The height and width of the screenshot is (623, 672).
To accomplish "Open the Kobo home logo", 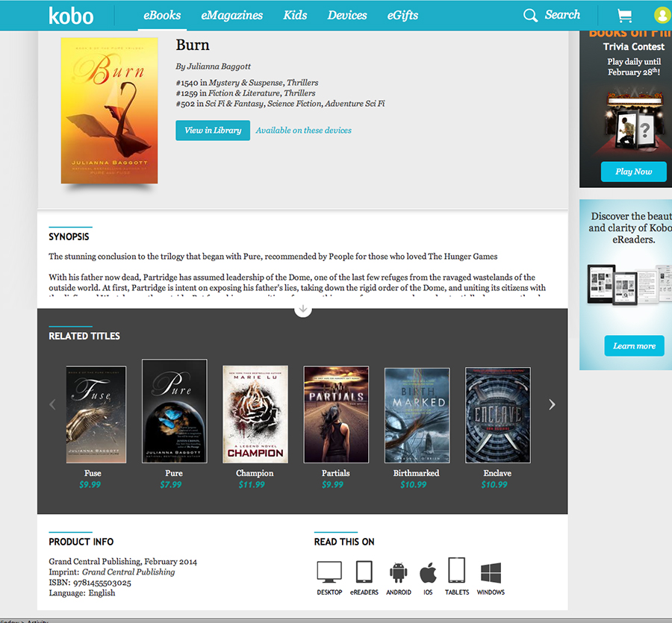I will (x=71, y=16).
